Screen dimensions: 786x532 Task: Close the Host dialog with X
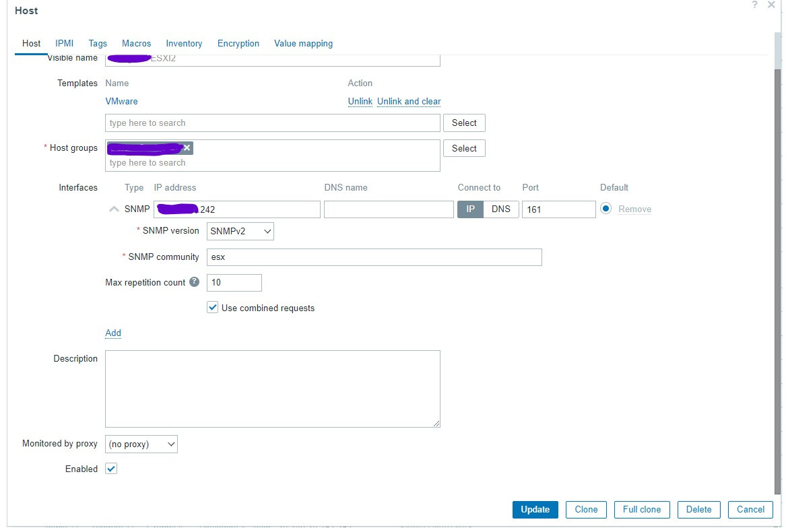pyautogui.click(x=771, y=5)
